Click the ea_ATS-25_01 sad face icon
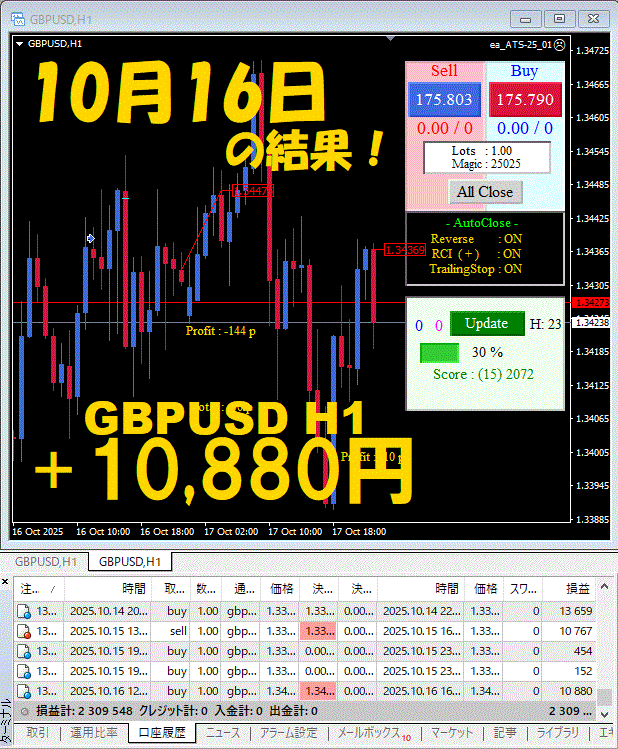The height and width of the screenshot is (749, 618). coord(559,45)
